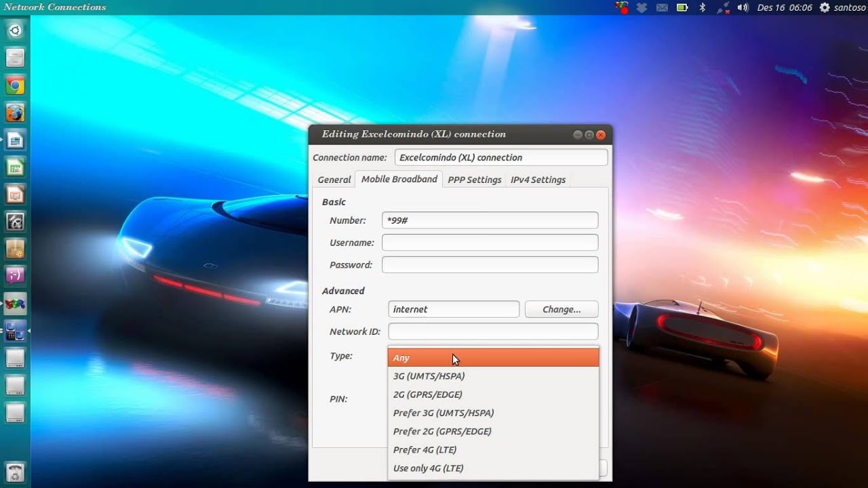The height and width of the screenshot is (488, 868).
Task: Open Ubuntu Software Center in the dock
Action: coord(15,249)
